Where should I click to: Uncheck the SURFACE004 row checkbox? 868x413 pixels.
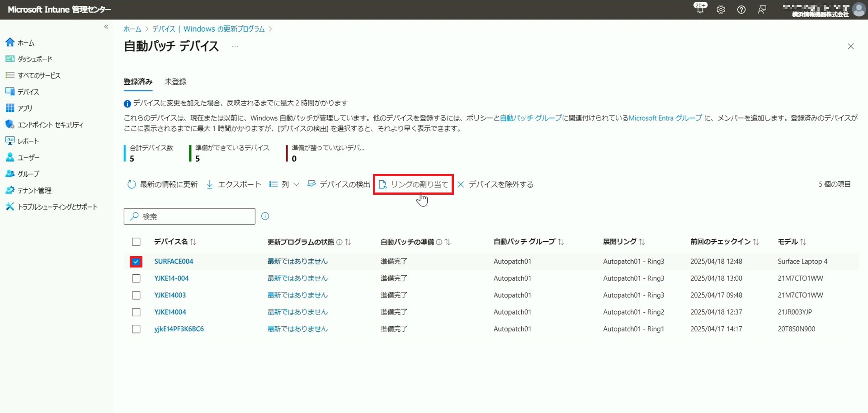(x=136, y=262)
